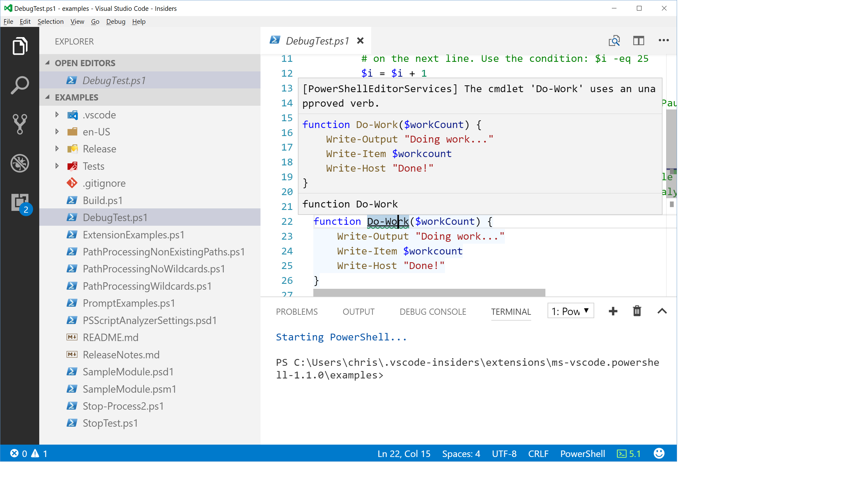The image size is (868, 491).
Task: Click the smiley feedback icon in status bar
Action: click(659, 453)
